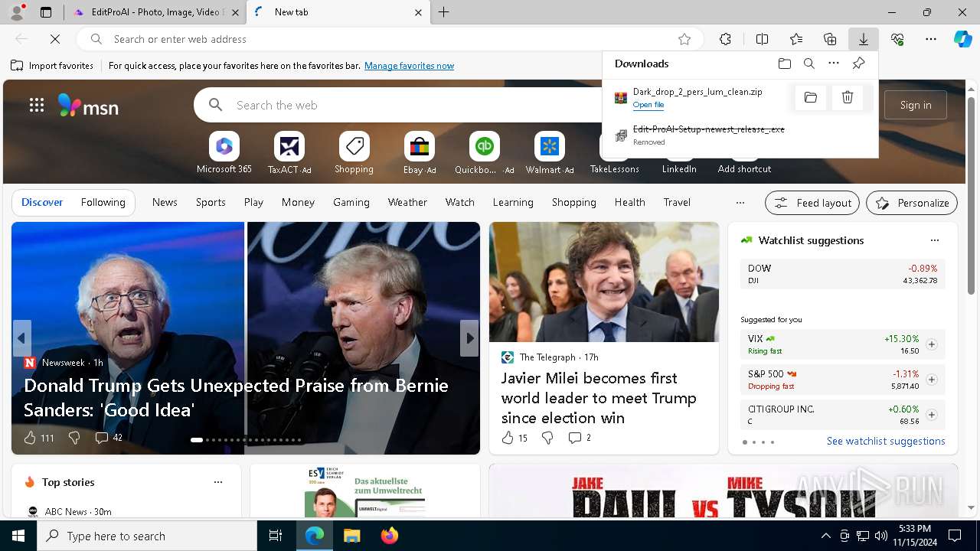Screen dimensions: 980x551
Task: Search downloads with magnifier icon
Action: [x=808, y=64]
